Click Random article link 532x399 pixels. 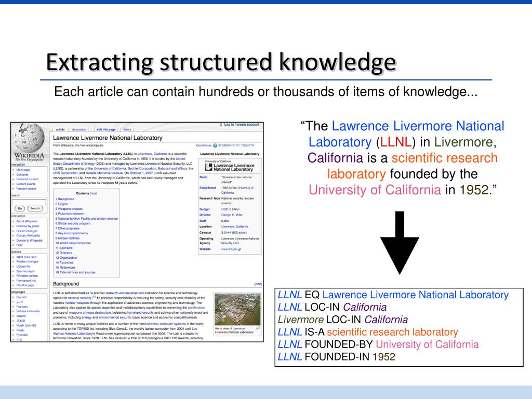26,189
